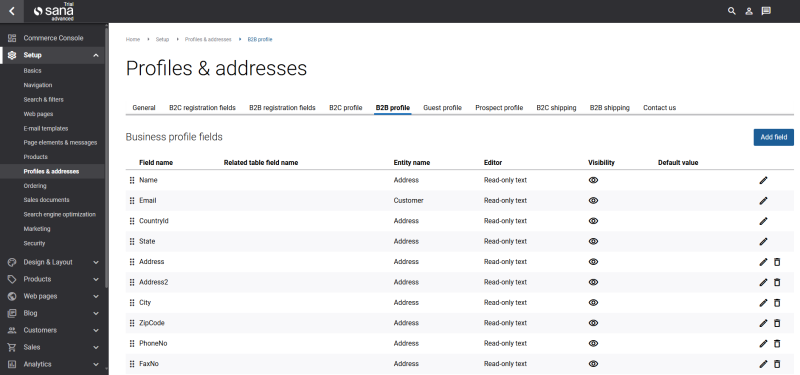Edit the State field with pencil icon
The width and height of the screenshot is (800, 375).
pyautogui.click(x=763, y=241)
